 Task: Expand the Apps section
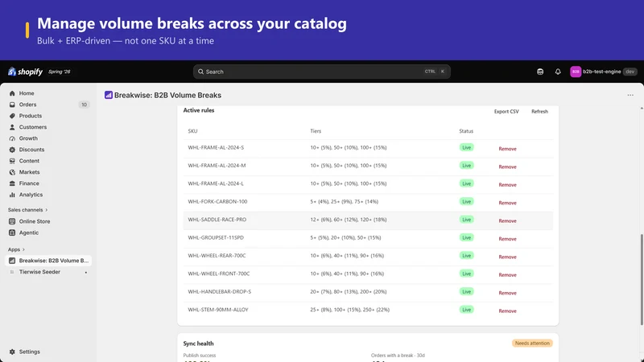16,249
